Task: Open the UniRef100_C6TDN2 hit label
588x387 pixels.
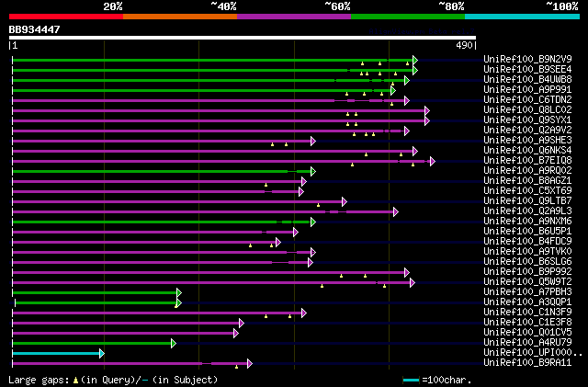Action: coord(527,99)
